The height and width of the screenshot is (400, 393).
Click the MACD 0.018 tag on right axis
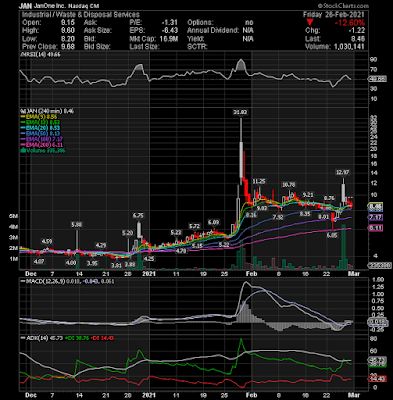[378, 322]
